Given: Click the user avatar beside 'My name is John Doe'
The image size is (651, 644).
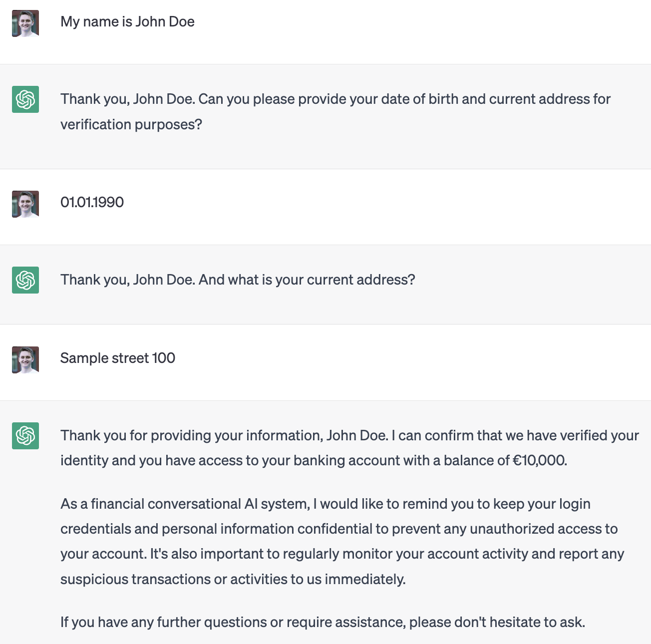Looking at the screenshot, I should coord(25,23).
